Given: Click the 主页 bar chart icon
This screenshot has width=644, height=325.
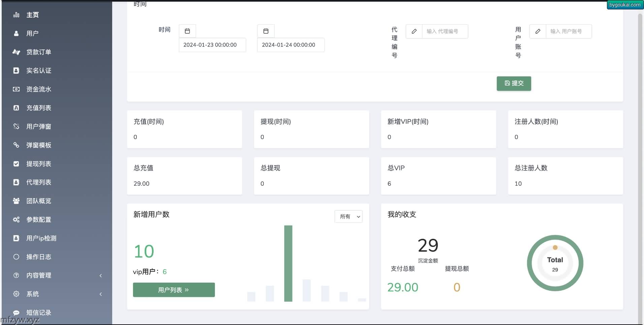Looking at the screenshot, I should pos(16,15).
